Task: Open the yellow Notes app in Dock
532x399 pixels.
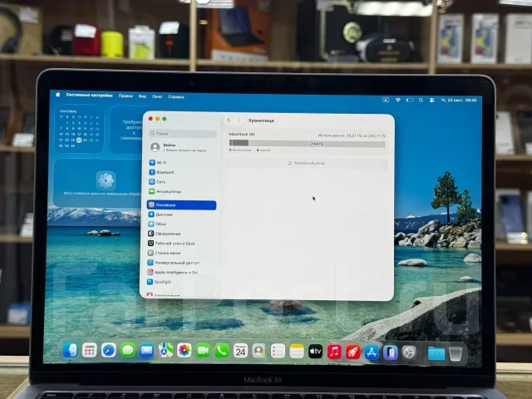Action: click(x=297, y=352)
